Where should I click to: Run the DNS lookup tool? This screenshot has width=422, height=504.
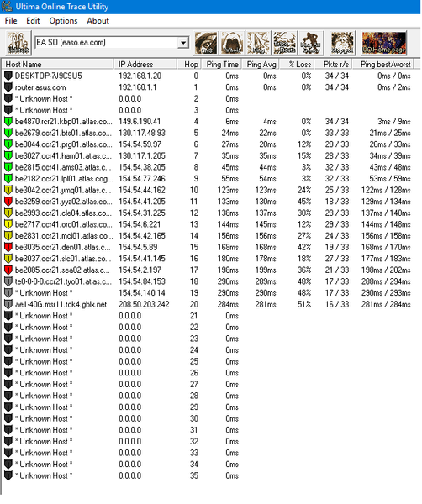tap(206, 43)
